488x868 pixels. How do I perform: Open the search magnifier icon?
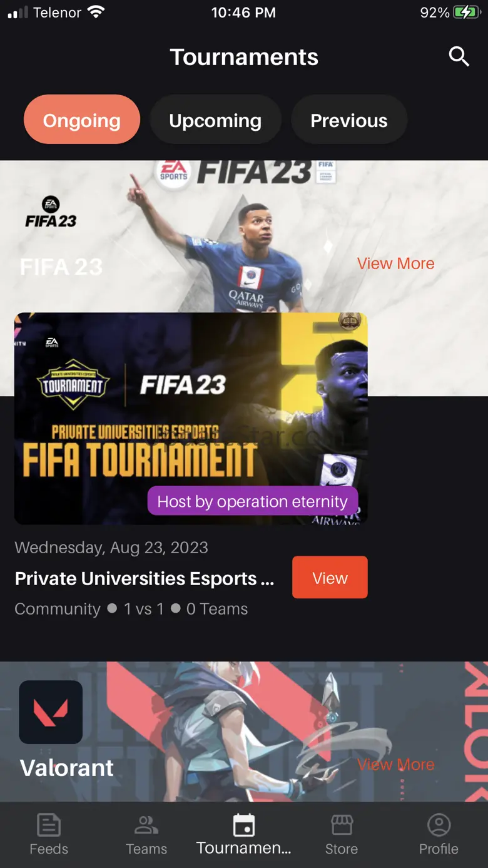click(459, 57)
